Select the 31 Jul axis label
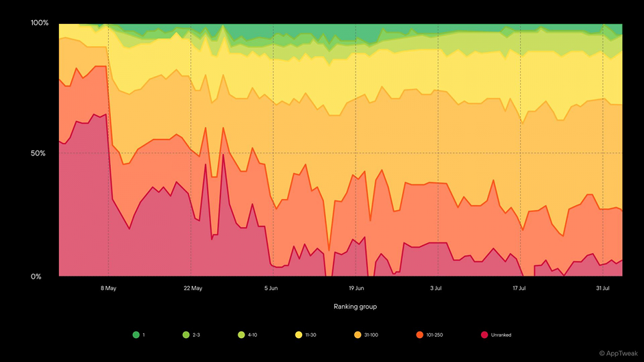The width and height of the screenshot is (644, 362). click(602, 288)
